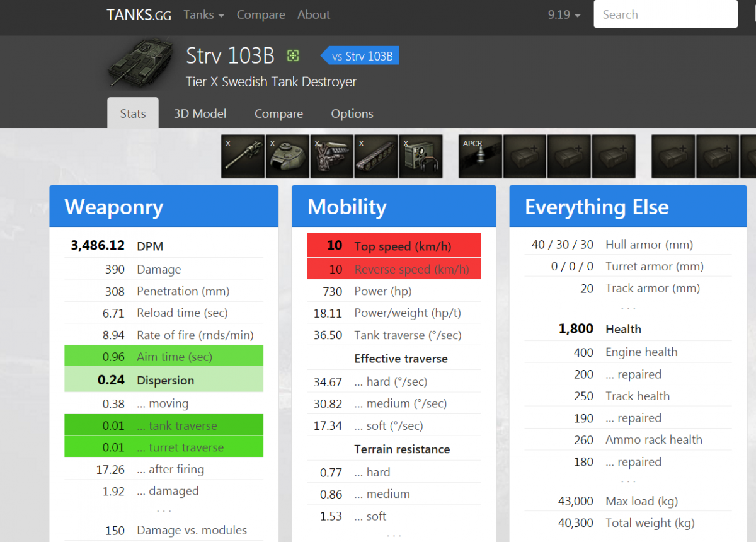The width and height of the screenshot is (756, 542).
Task: Click the 0.77 hard terrain resistance row
Action: (394, 472)
